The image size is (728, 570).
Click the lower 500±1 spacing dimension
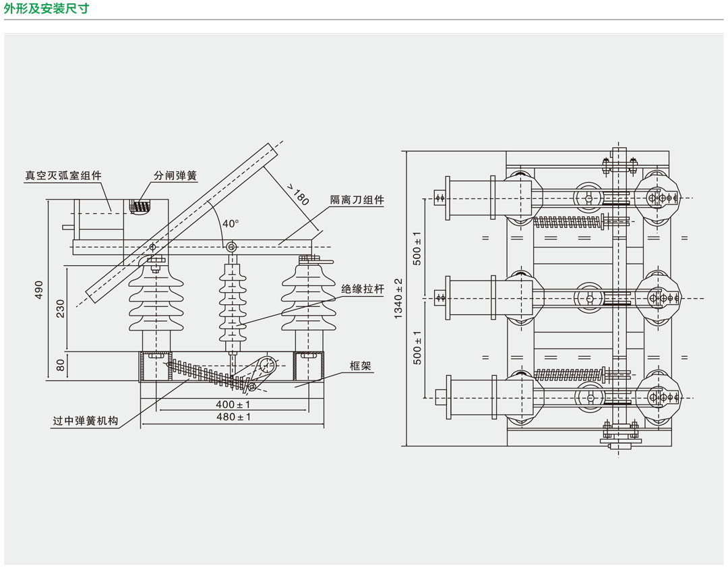(x=417, y=347)
